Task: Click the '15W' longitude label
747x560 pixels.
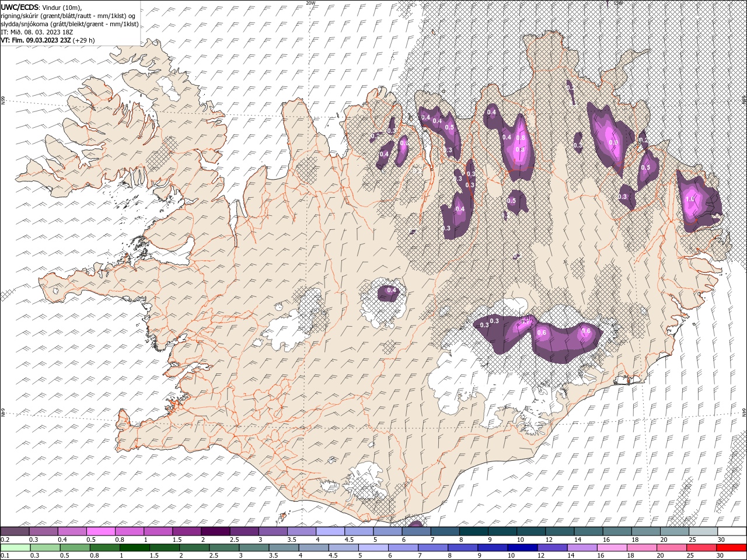Action: tap(619, 2)
